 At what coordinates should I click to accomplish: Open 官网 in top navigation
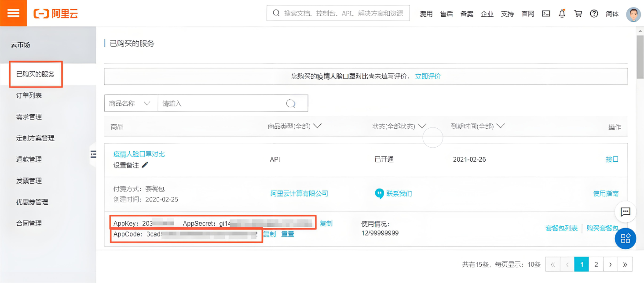[x=527, y=14]
